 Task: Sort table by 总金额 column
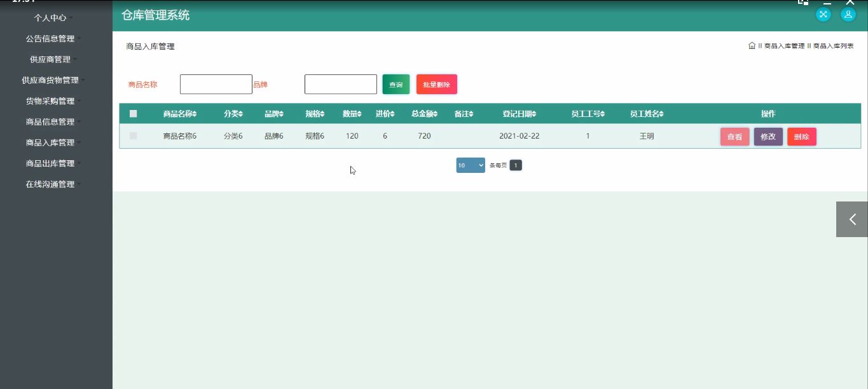pyautogui.click(x=425, y=114)
